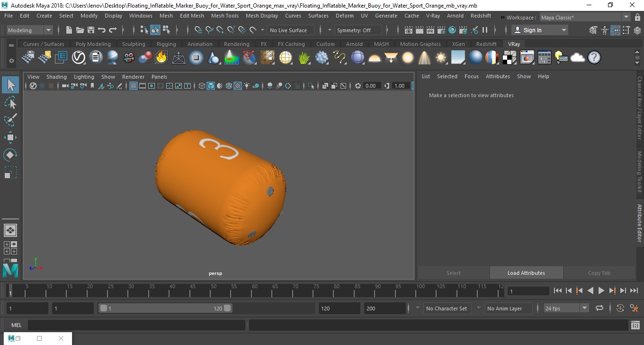The width and height of the screenshot is (644, 345).
Task: Open the V-Ray menu in menu bar
Action: point(433,16)
